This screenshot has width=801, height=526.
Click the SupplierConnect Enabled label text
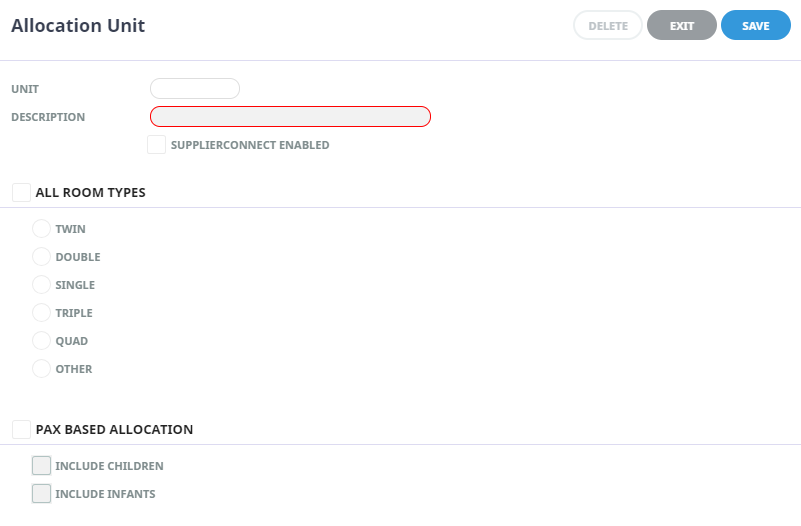click(250, 145)
